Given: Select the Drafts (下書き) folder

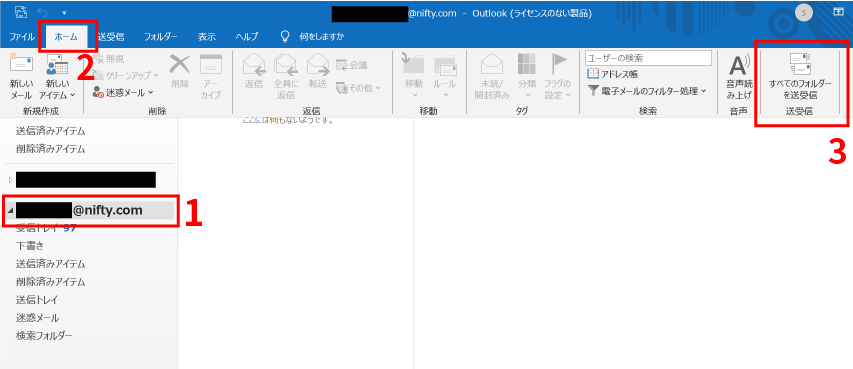Looking at the screenshot, I should 30,246.
